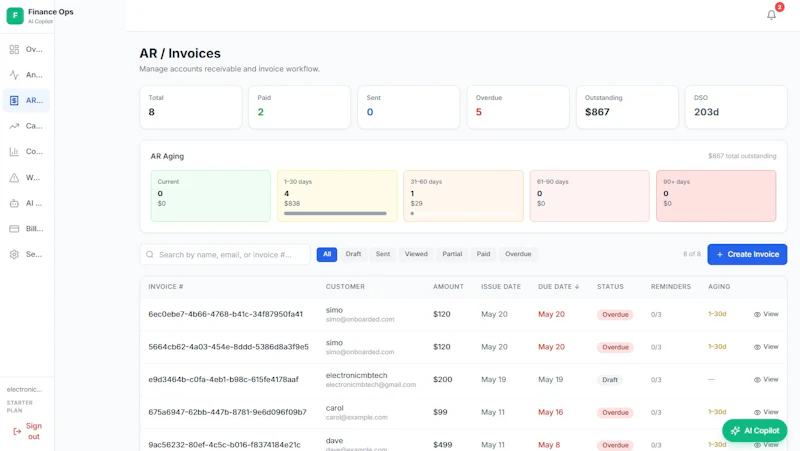Click the $867 total outstanding label
Image resolution: width=800 pixels, height=451 pixels.
tap(742, 156)
